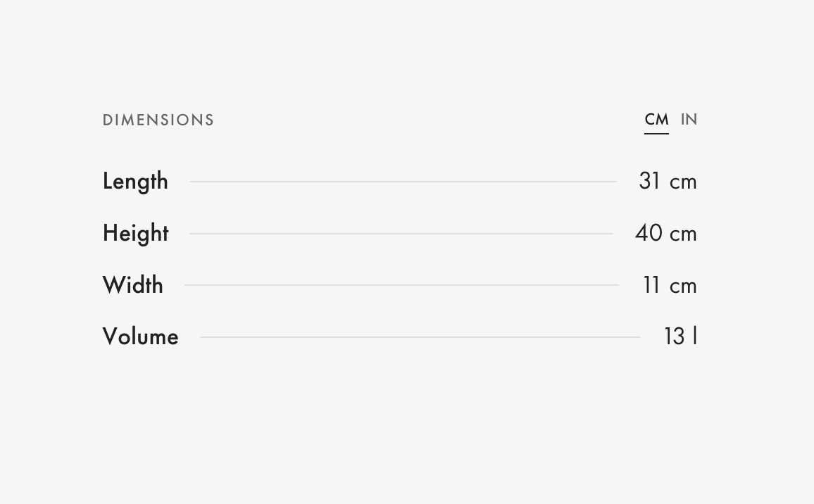This screenshot has height=504, width=814.
Task: Click the divider line in the Width row
Action: click(x=401, y=285)
